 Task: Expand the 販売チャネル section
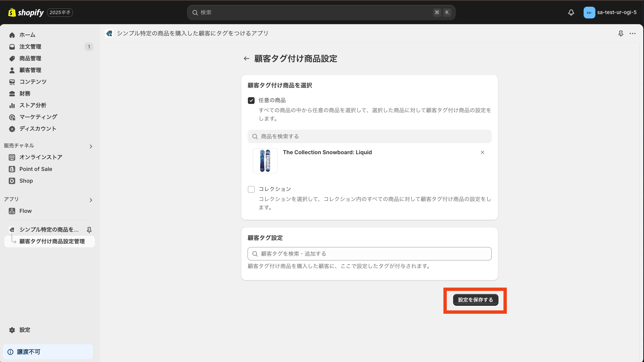click(91, 146)
